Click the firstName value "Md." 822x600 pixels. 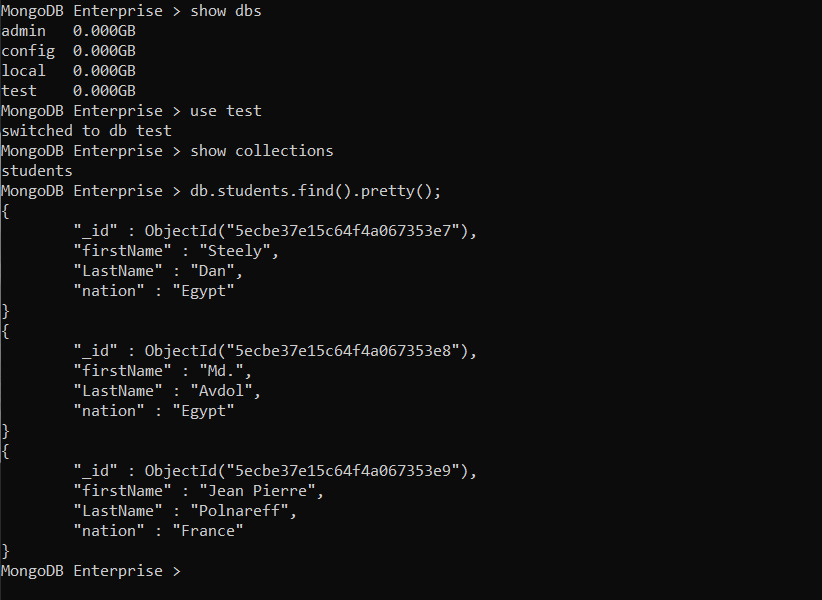point(221,371)
